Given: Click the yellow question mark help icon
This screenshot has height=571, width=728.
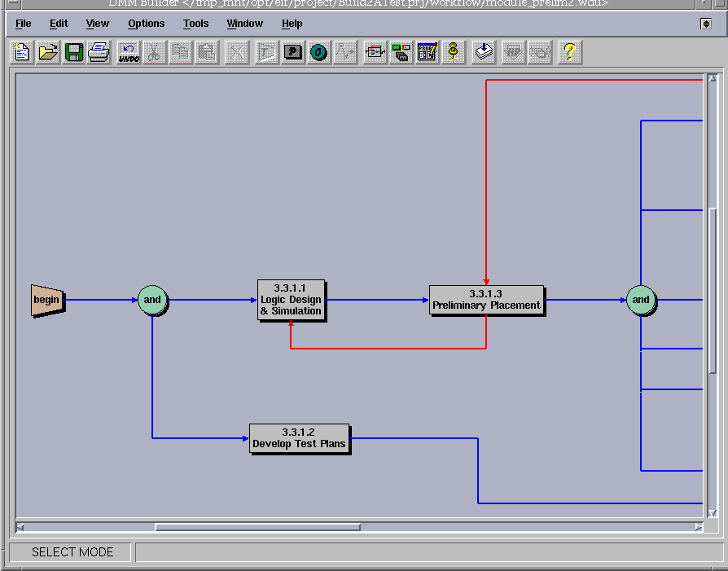Looking at the screenshot, I should [x=569, y=53].
